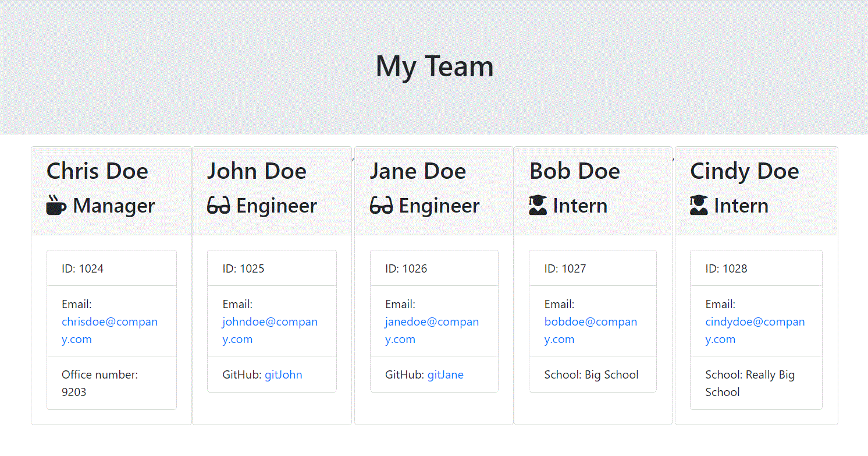Click the School: Big School entry

593,374
